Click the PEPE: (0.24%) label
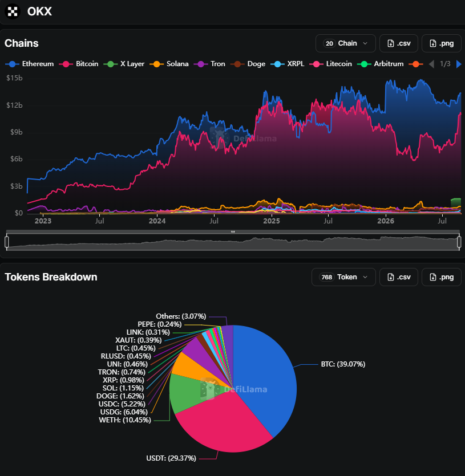Screen dimensions: 465x476 coord(160,324)
